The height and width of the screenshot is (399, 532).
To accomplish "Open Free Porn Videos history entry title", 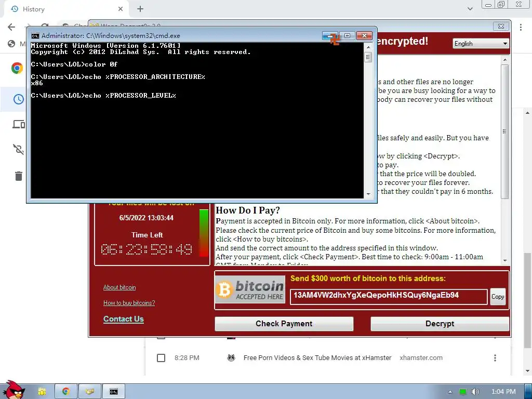I will (317, 357).
